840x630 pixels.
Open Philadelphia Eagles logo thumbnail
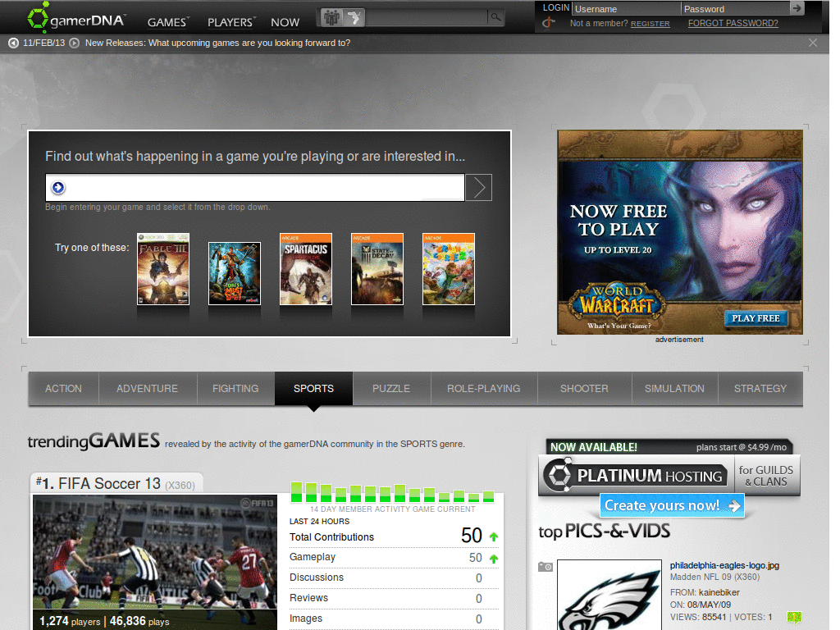(609, 596)
